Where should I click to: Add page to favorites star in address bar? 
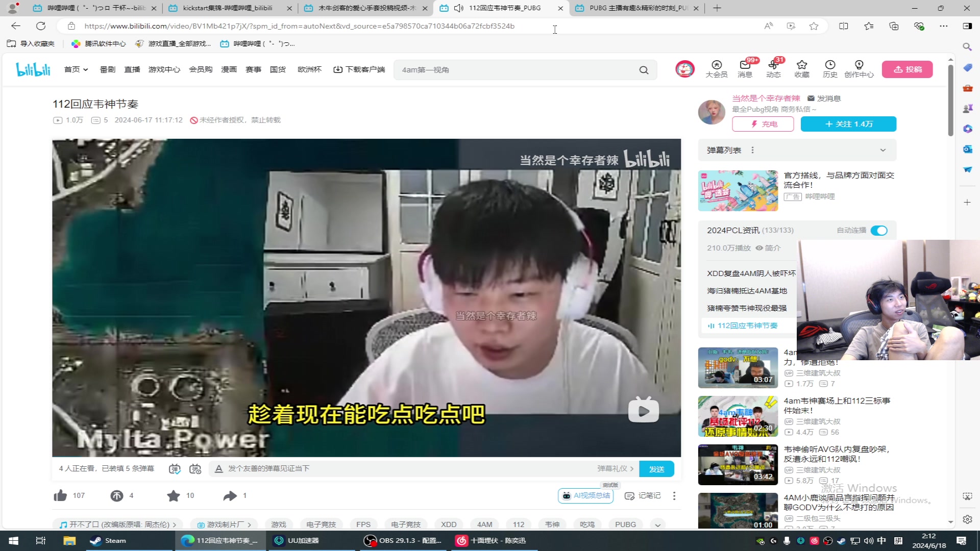coord(814,26)
